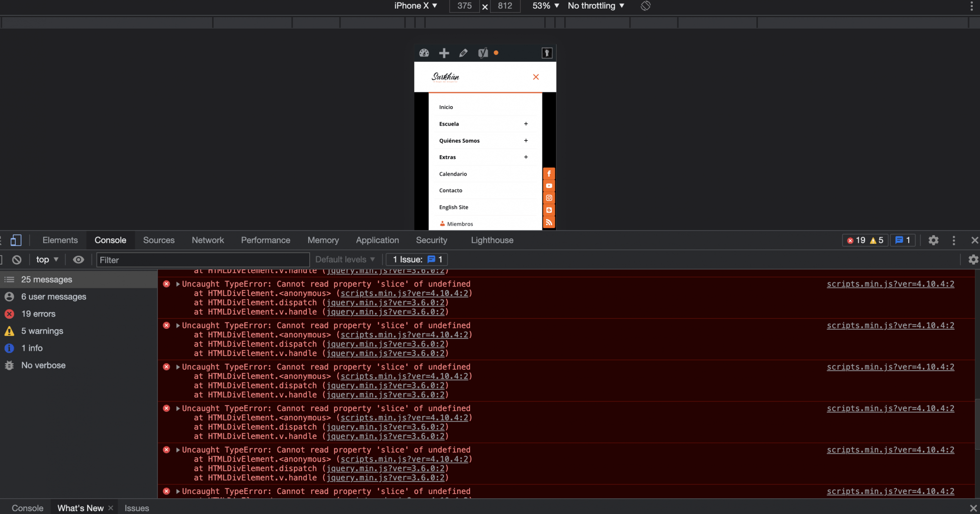This screenshot has width=980, height=514.
Task: Switch to the Network tab
Action: point(208,240)
